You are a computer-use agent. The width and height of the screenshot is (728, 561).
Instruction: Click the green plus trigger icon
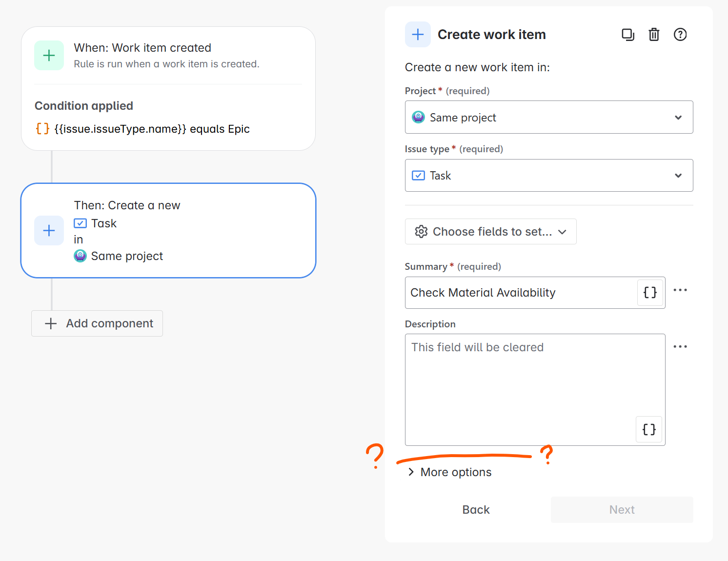coord(49,56)
